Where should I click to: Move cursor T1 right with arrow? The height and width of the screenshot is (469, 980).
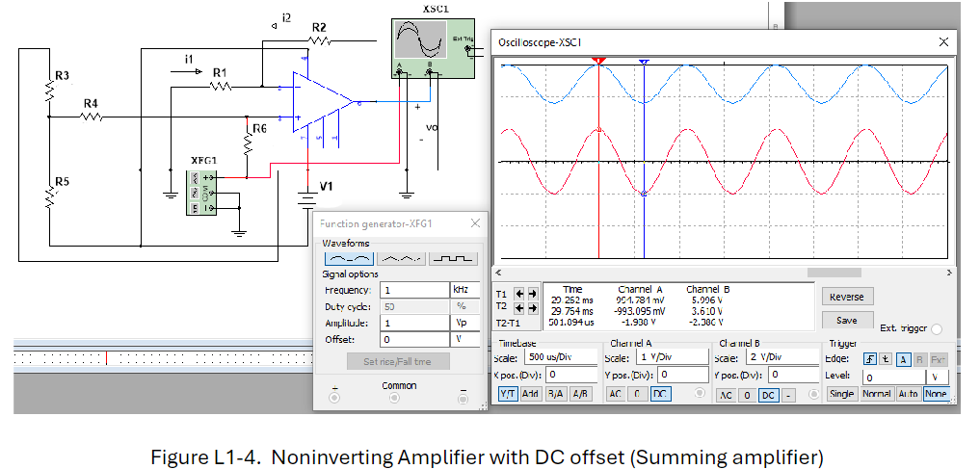533,294
